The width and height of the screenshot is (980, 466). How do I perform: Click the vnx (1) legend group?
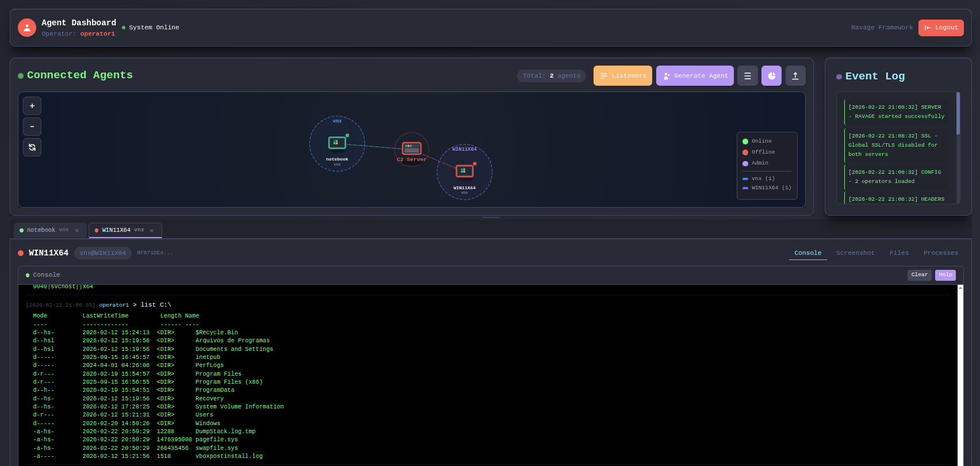tap(759, 179)
